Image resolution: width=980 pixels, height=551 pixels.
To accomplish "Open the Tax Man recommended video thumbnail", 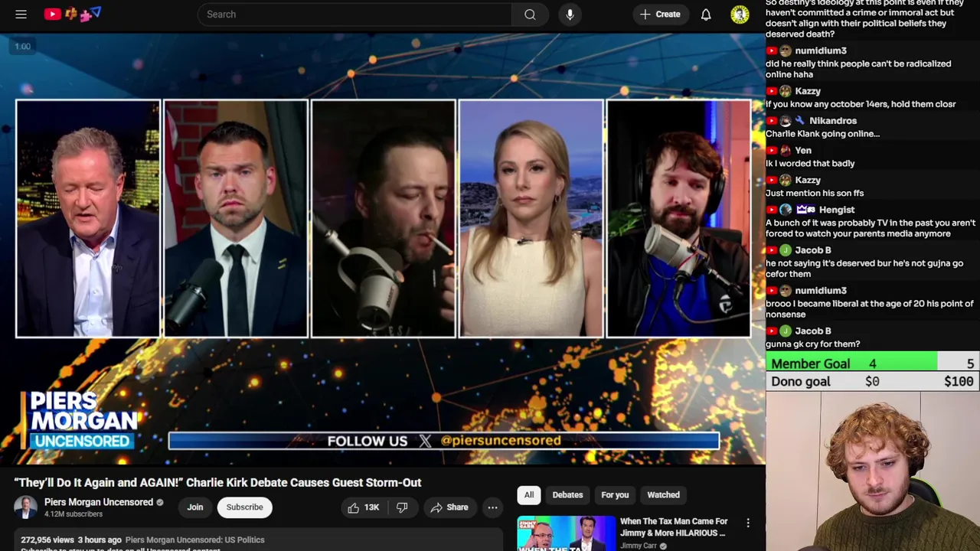I will 566,533.
